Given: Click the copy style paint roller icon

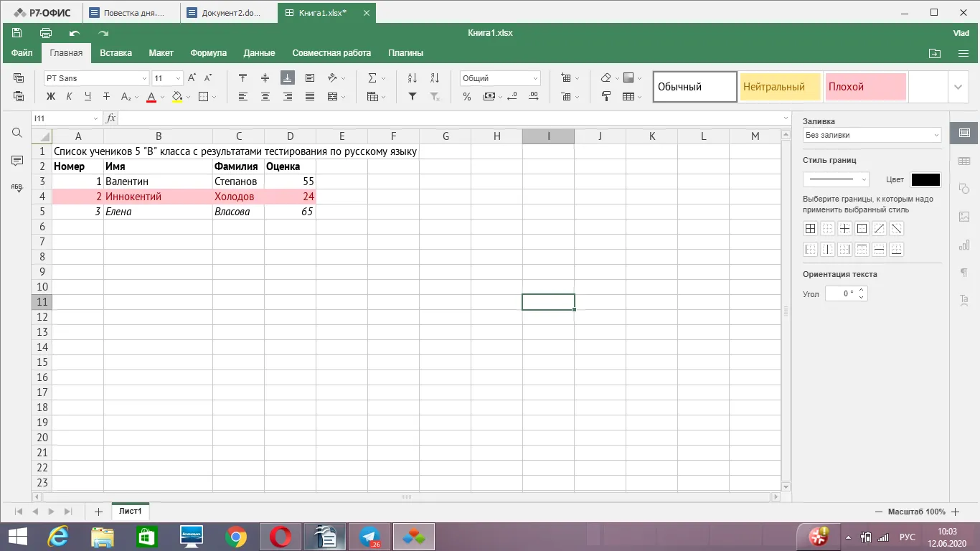Looking at the screenshot, I should click(606, 97).
